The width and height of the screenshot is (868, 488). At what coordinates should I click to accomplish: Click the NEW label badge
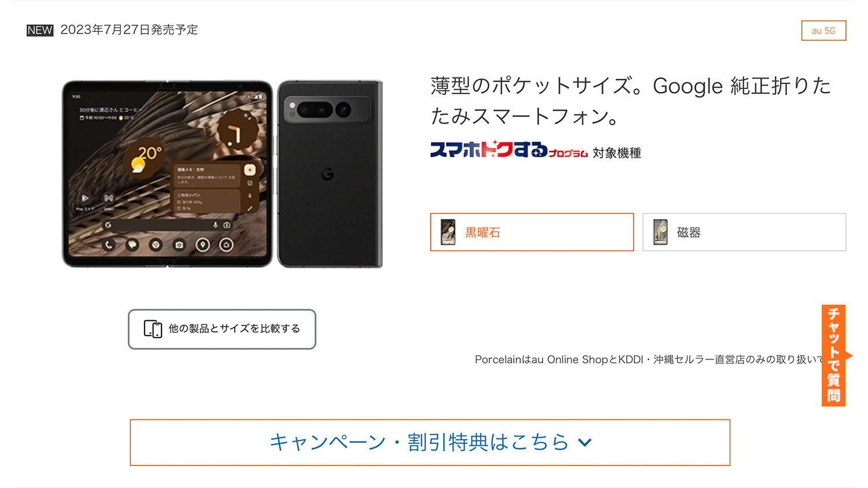[x=40, y=30]
